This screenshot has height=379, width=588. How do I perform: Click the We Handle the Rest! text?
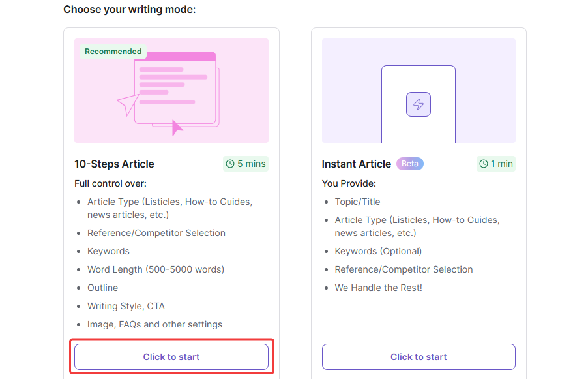pos(379,288)
